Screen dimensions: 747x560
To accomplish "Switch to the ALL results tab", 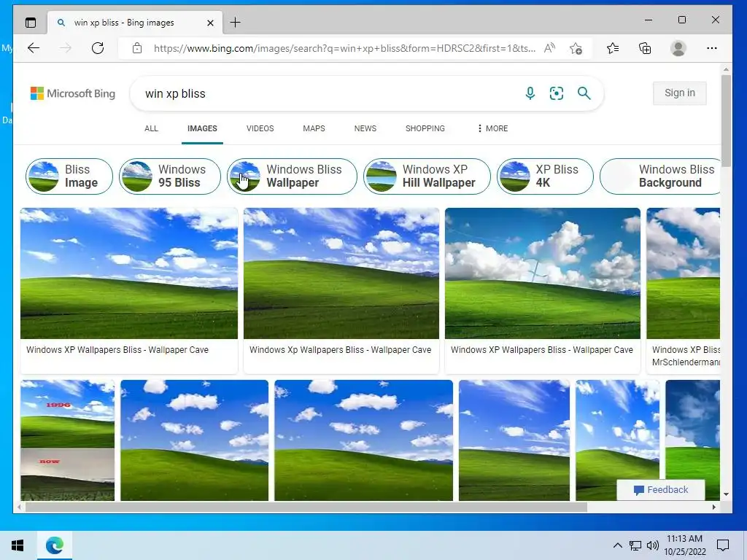I will click(x=151, y=128).
